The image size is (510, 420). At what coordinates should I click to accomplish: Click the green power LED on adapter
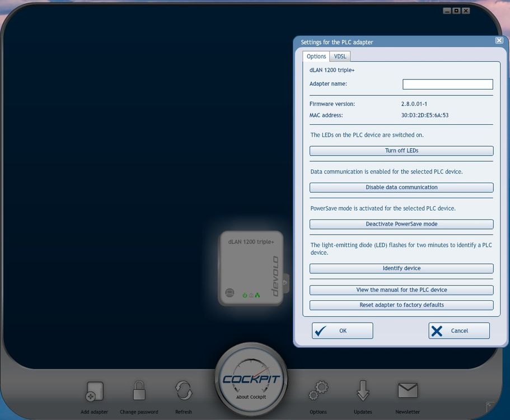[245, 295]
